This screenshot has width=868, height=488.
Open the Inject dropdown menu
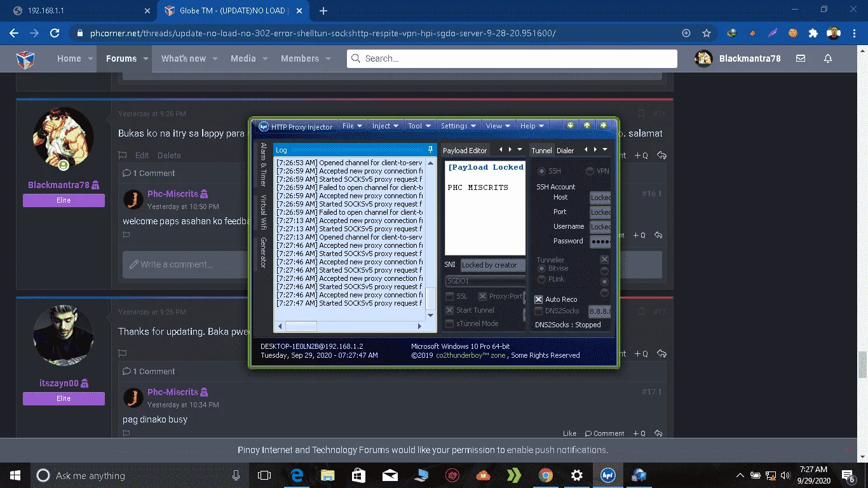click(385, 126)
